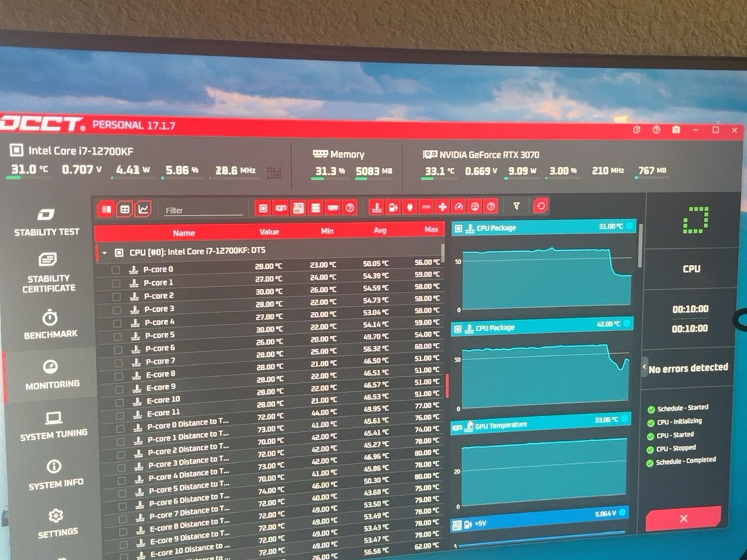
Task: Toggle the power plug sensor type filter
Action: tap(410, 208)
